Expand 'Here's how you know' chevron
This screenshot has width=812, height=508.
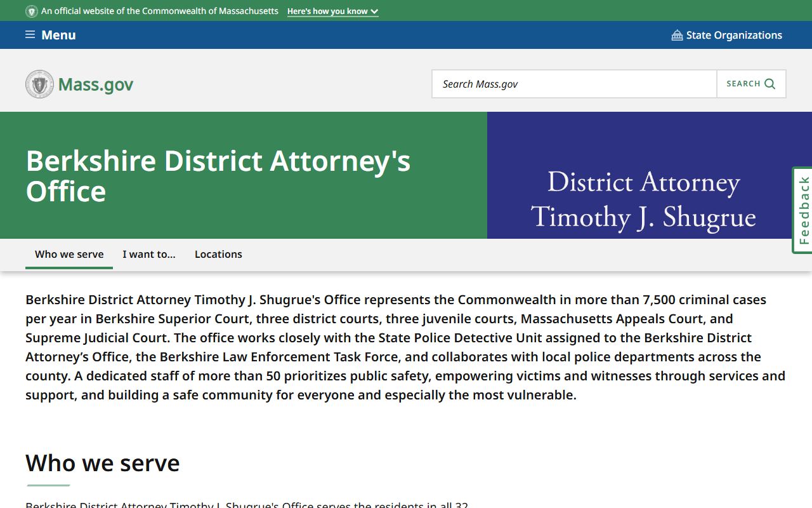click(x=374, y=11)
